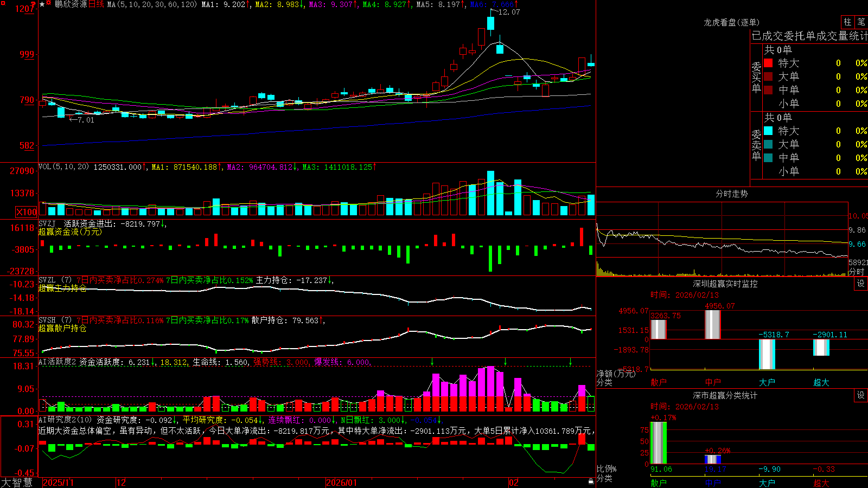Click the SVSH (7) indicator label
This screenshot has height=488, width=868.
[55, 320]
